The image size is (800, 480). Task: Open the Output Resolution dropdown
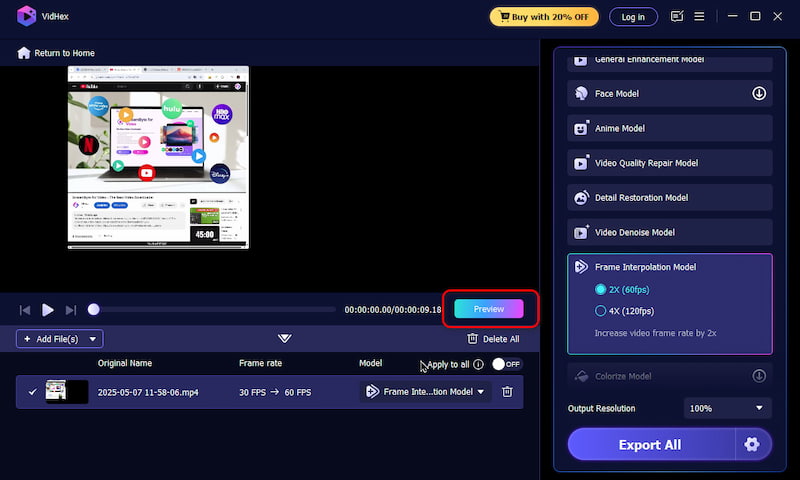pyautogui.click(x=728, y=408)
